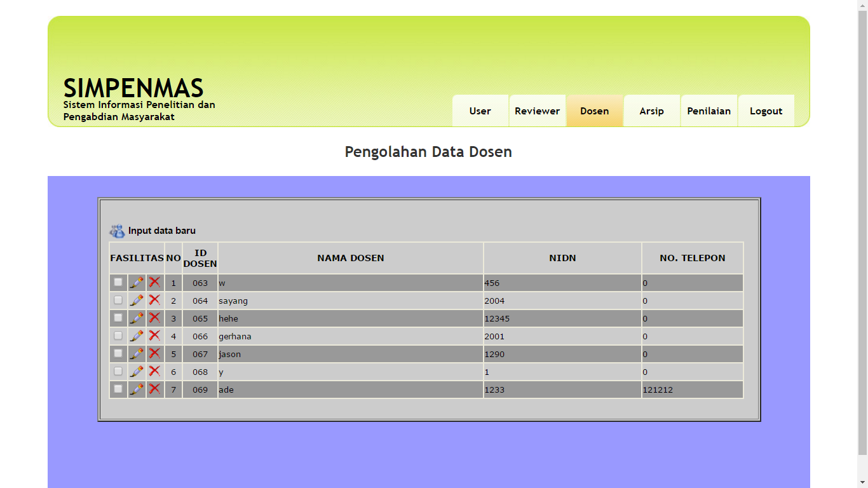Toggle checkbox on gerhana row

pyautogui.click(x=118, y=335)
